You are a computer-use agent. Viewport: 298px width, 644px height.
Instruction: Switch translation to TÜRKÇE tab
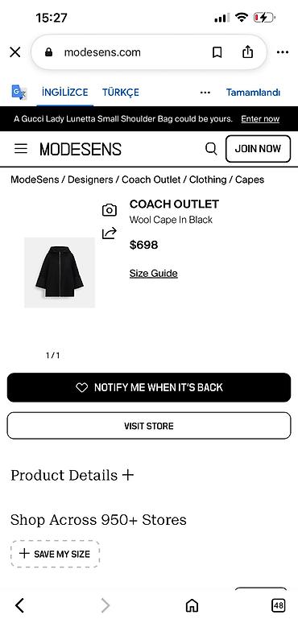[x=121, y=92]
